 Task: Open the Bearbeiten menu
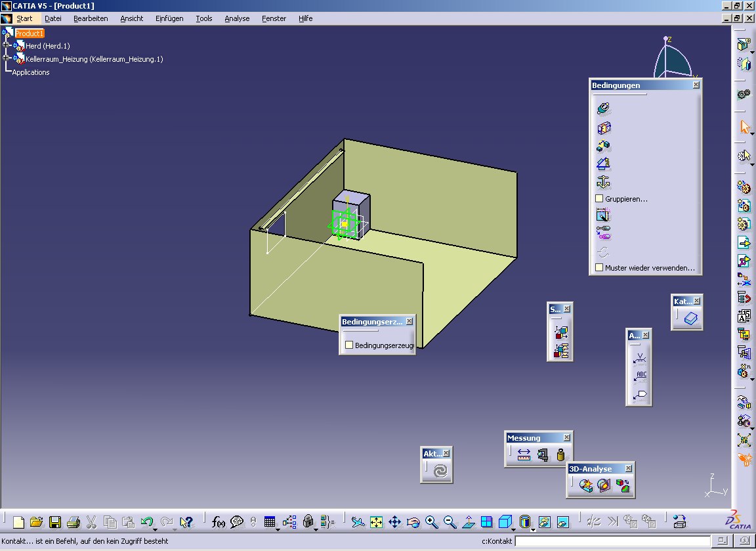(x=91, y=18)
